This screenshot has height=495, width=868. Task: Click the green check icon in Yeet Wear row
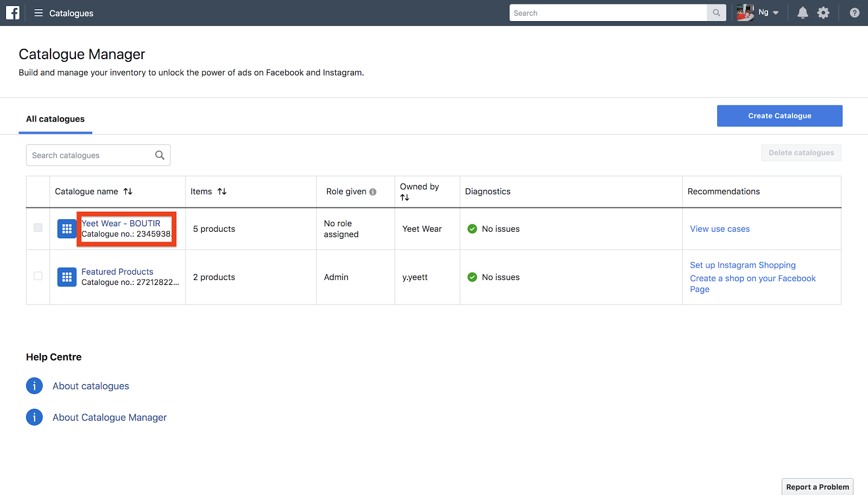click(x=473, y=229)
